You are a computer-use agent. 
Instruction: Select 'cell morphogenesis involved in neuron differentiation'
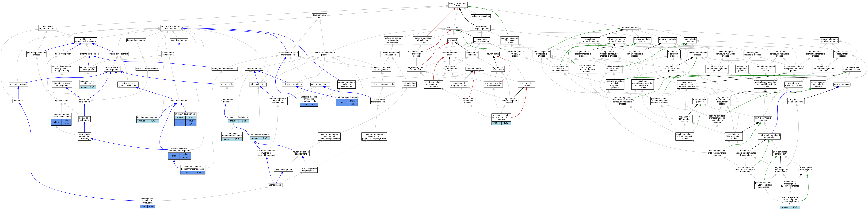266,153
